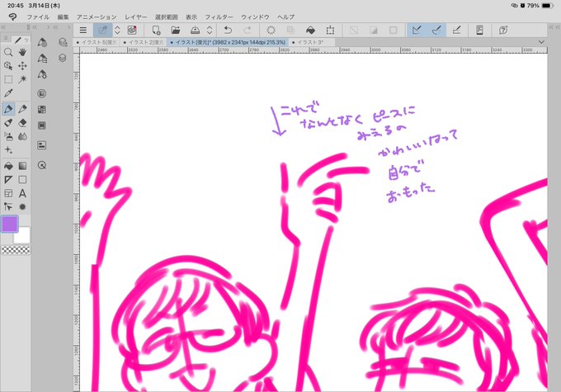
Task: Select the highlighted Pen tool
Action: [8, 109]
